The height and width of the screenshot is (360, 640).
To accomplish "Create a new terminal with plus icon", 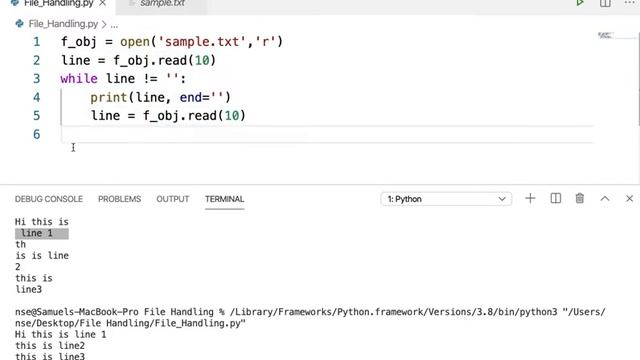I will point(530,199).
